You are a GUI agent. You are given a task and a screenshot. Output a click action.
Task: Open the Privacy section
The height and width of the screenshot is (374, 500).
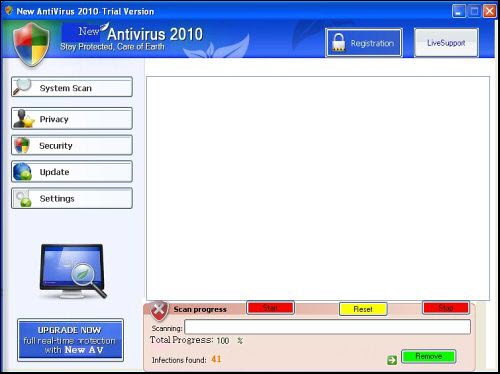coord(72,119)
